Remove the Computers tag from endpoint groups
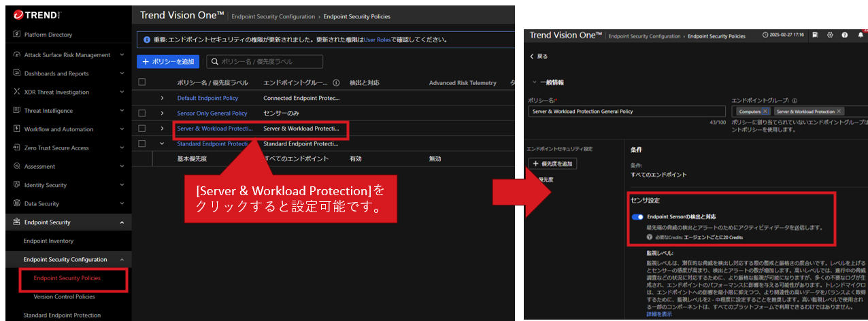This screenshot has width=868, height=321. click(x=765, y=111)
